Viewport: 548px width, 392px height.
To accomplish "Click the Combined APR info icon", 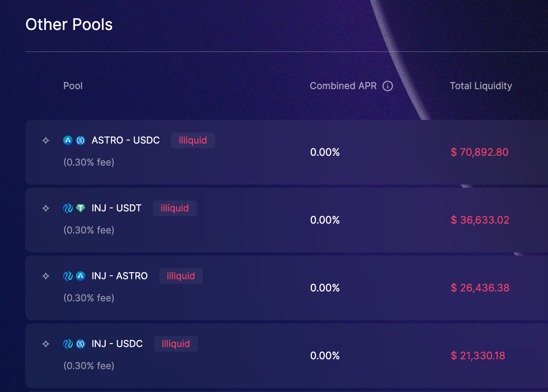I will [388, 86].
